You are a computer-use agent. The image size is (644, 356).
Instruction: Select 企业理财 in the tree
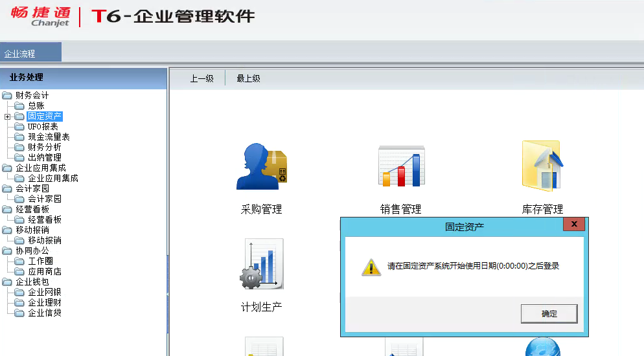44,303
